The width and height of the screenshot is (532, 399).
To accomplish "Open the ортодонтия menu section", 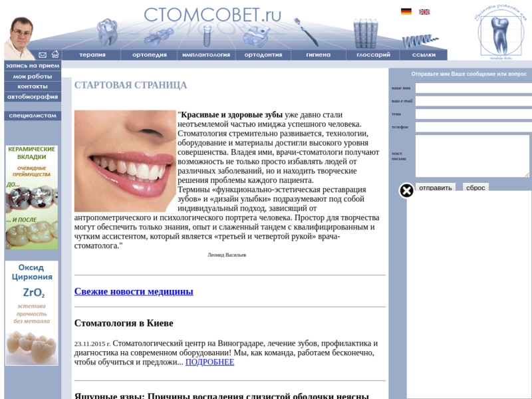I will coord(263,55).
